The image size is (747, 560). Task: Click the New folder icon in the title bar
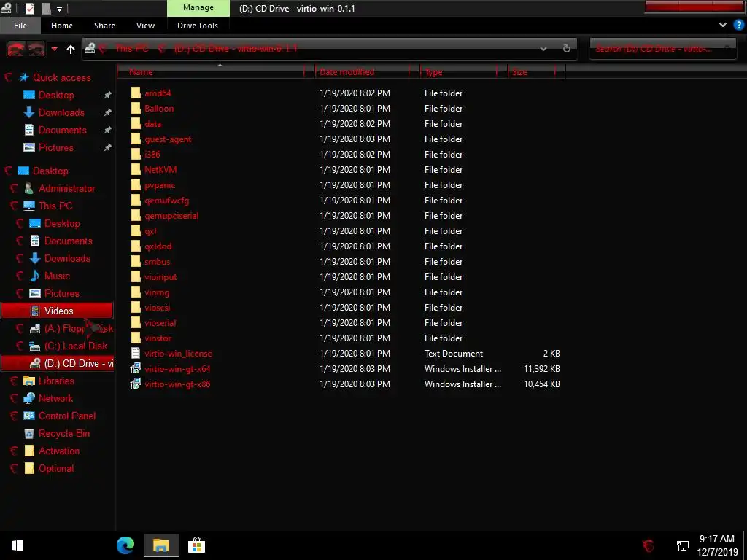46,8
